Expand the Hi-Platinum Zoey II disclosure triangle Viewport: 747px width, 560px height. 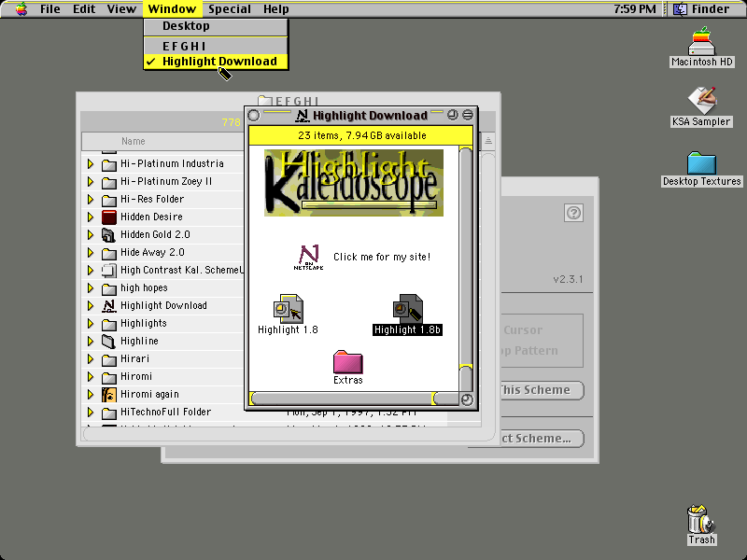[91, 181]
